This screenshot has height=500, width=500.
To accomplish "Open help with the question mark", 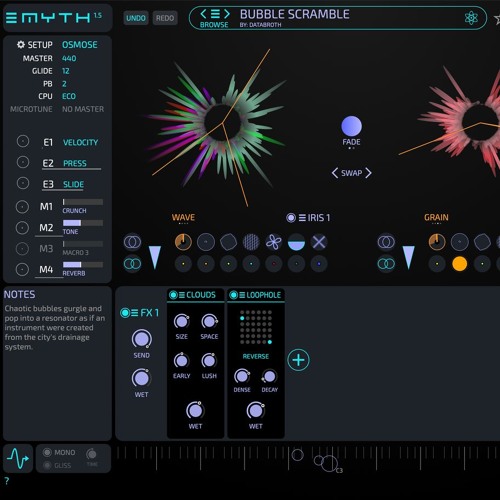I will pyautogui.click(x=7, y=480).
